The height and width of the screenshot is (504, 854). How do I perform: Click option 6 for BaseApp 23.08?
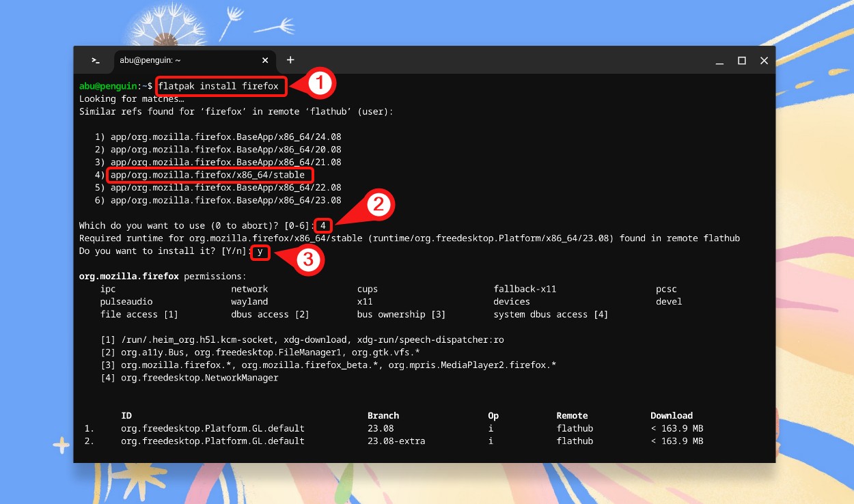click(x=225, y=200)
